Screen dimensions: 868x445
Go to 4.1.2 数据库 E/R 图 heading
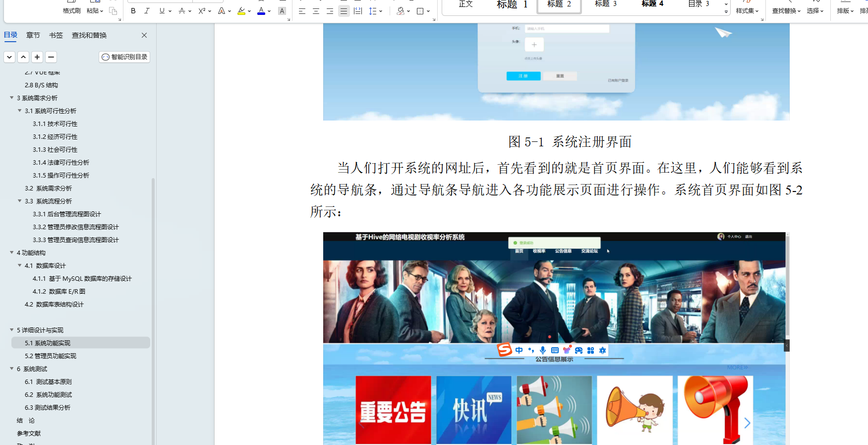click(59, 292)
